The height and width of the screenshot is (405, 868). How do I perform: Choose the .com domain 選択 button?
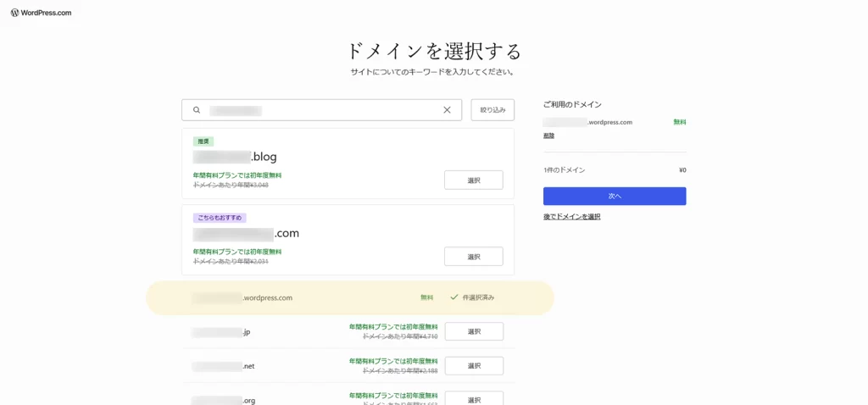click(473, 256)
